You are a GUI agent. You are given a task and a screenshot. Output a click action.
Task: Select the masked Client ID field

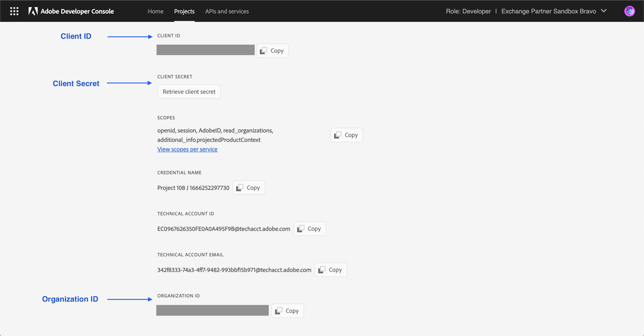click(x=205, y=50)
